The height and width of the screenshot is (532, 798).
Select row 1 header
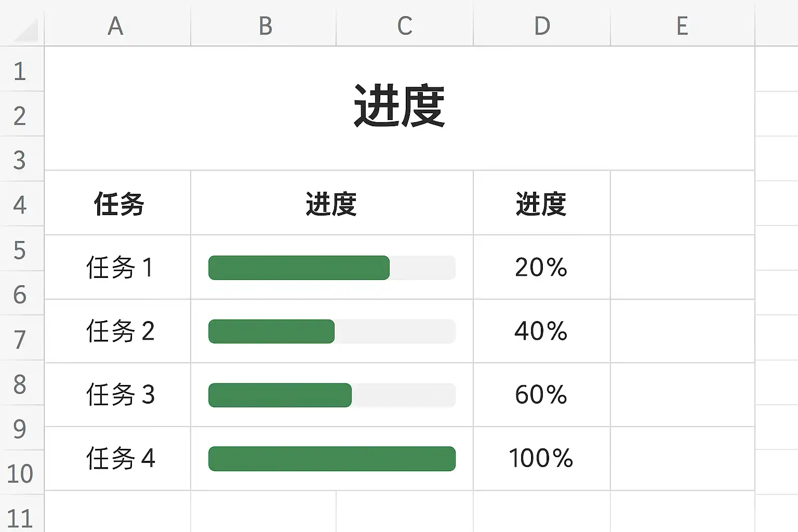20,71
